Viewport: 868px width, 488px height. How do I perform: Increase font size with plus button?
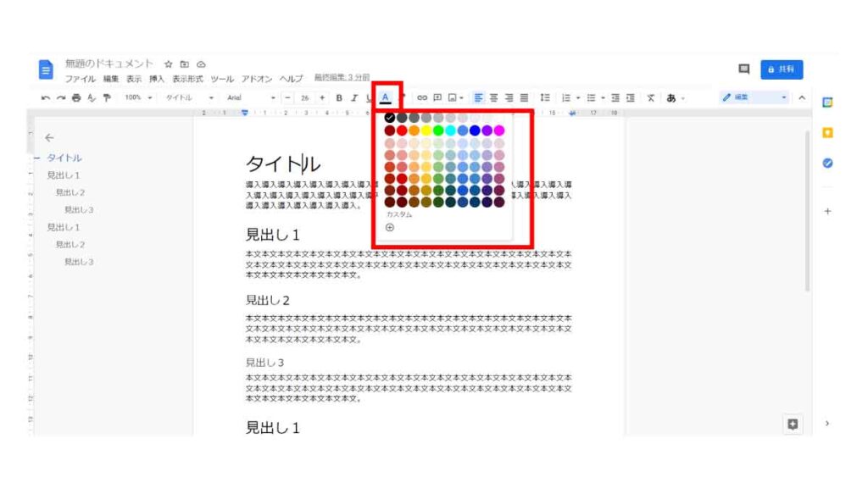322,98
